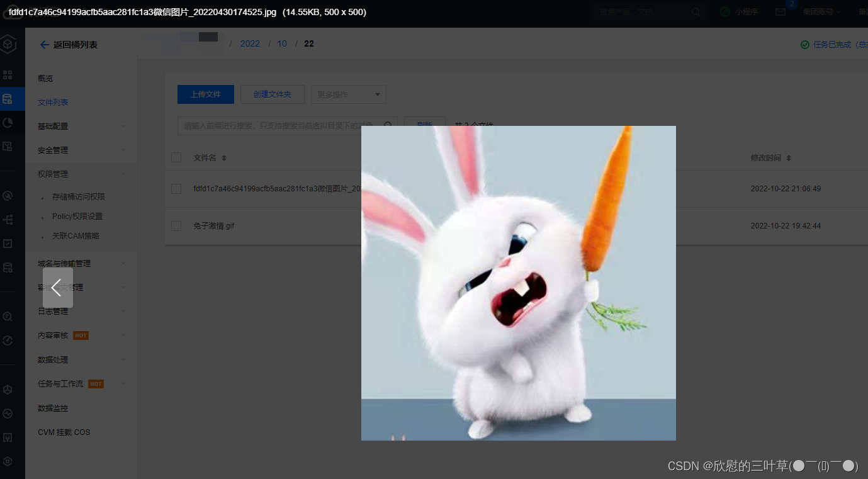The image size is (868, 479).
Task: Expand the 内容审核 menu chevron
Action: (x=123, y=335)
